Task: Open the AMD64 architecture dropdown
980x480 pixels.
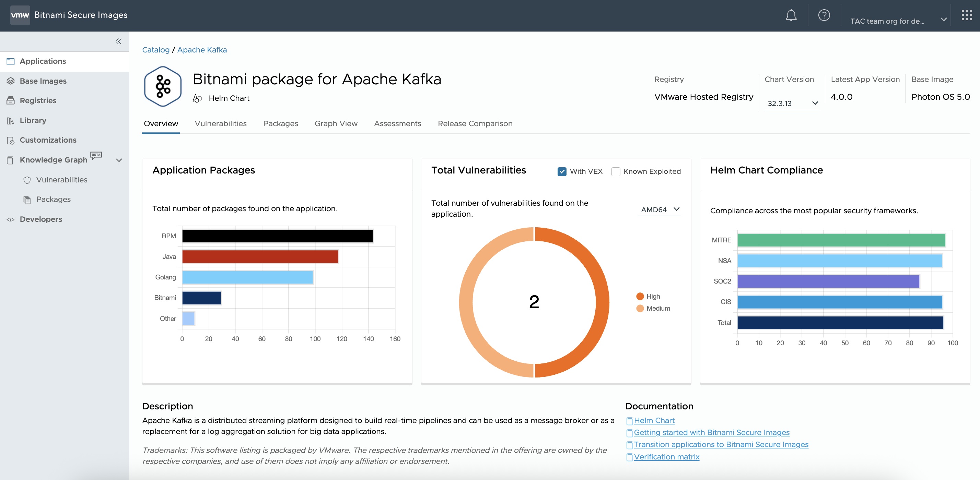Action: pyautogui.click(x=659, y=209)
